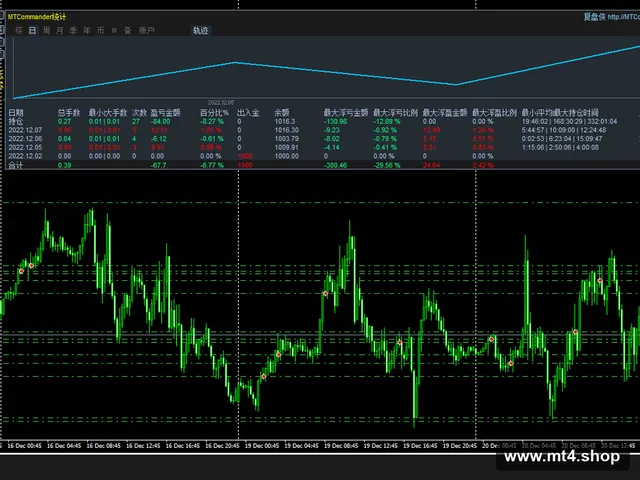Click the 余额 column header

coord(282,113)
